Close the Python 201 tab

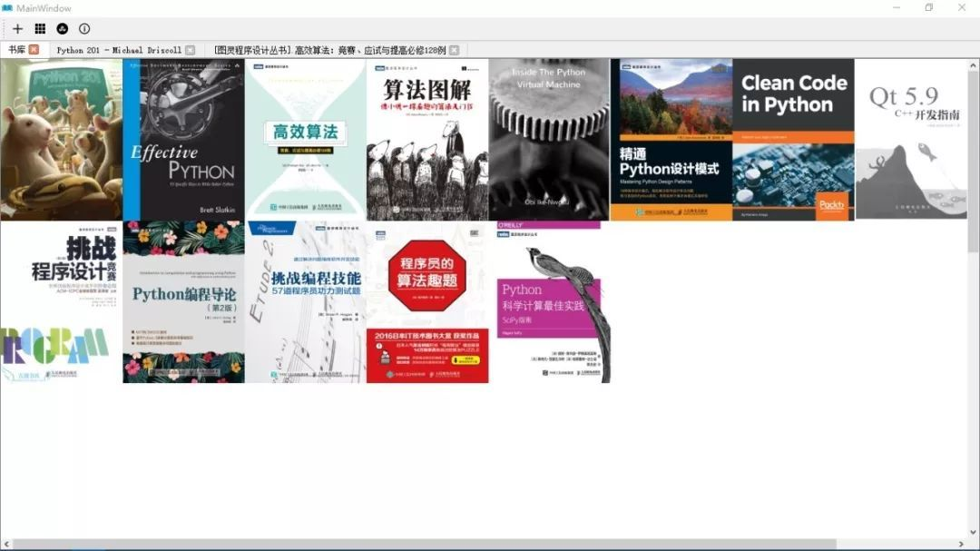click(x=190, y=50)
